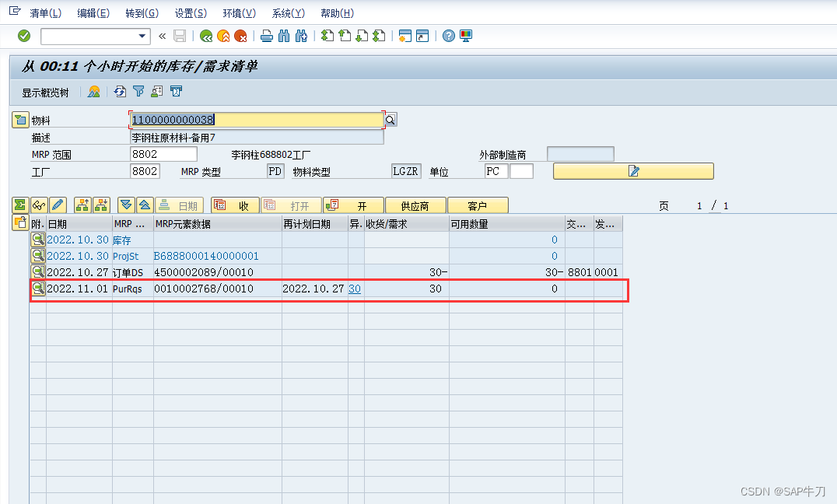Screen dimensions: 837x504
Task: Click the Refresh icon in application toolbar
Action: (x=120, y=92)
